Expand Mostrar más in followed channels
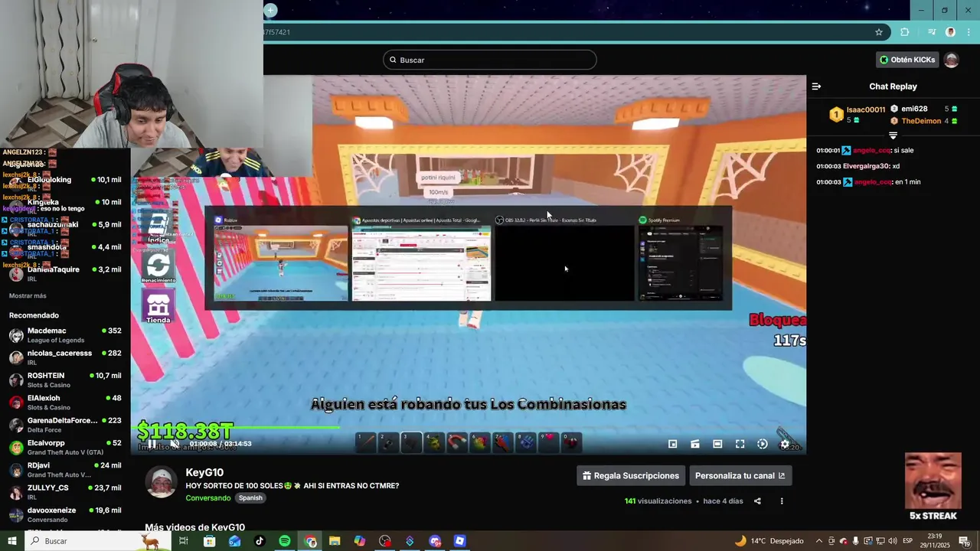The image size is (980, 551). (28, 295)
